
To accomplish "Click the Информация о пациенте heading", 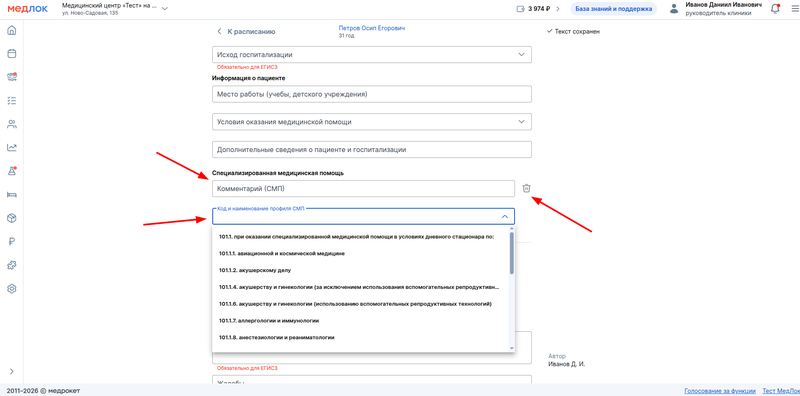I will coord(248,78).
